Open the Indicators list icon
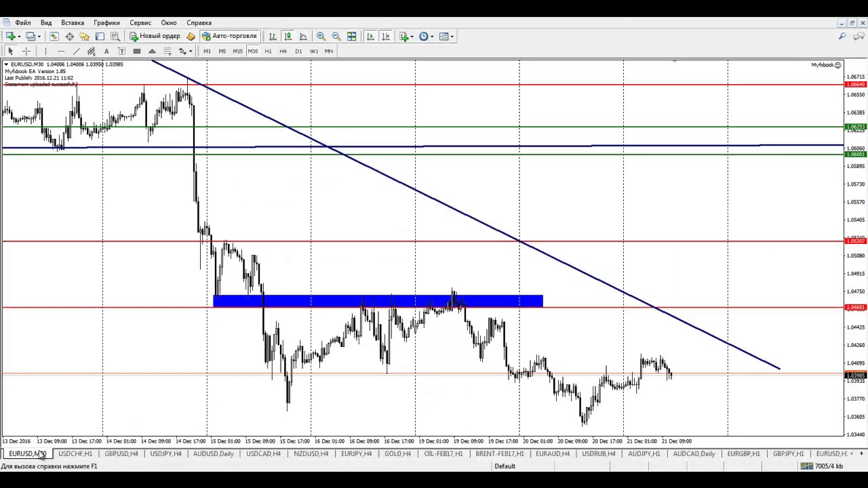868x488 pixels. (x=403, y=36)
